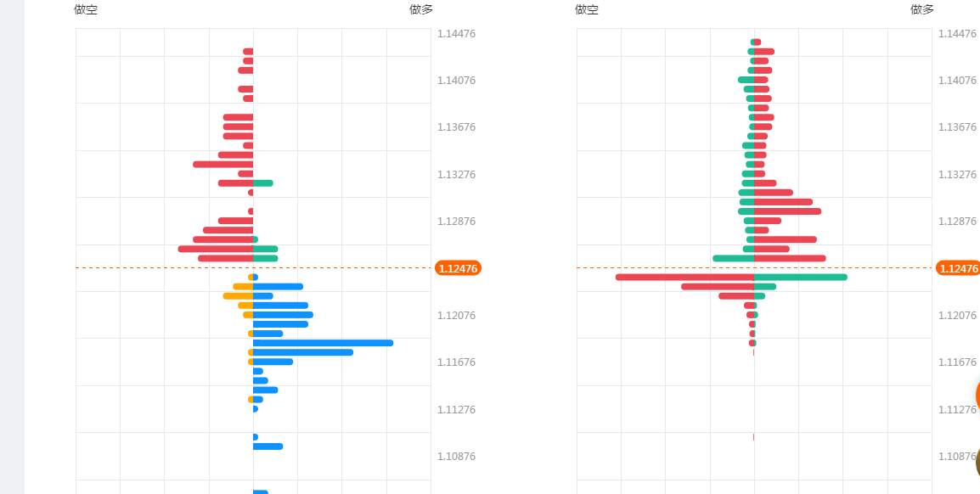Image resolution: width=980 pixels, height=494 pixels.
Task: Select the longest red bar in right chart
Action: pos(685,278)
